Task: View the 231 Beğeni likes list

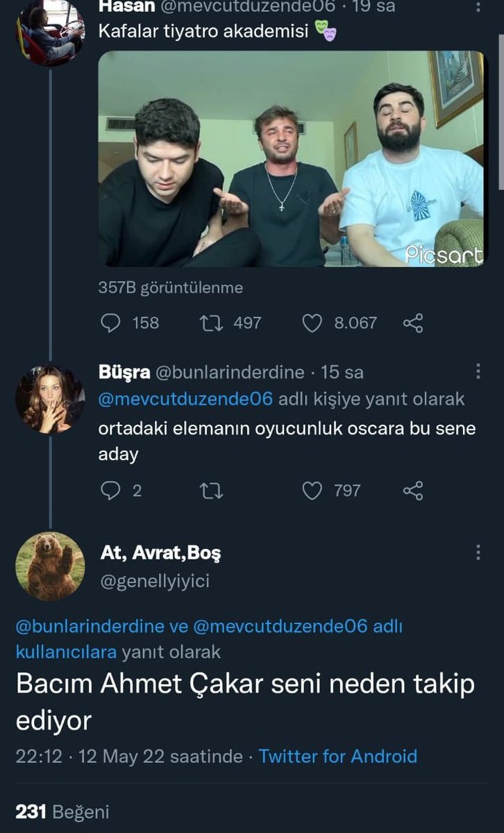Action: pyautogui.click(x=62, y=811)
